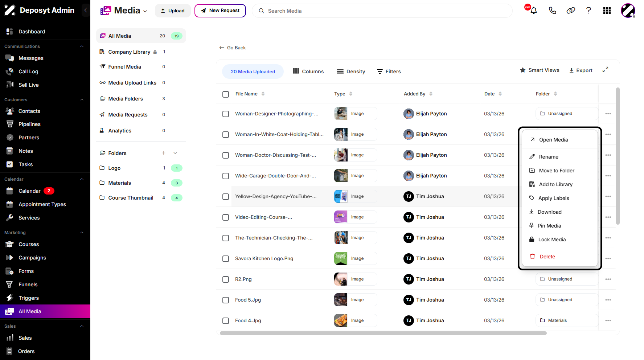
Task: Open the user profile avatar
Action: 628,11
